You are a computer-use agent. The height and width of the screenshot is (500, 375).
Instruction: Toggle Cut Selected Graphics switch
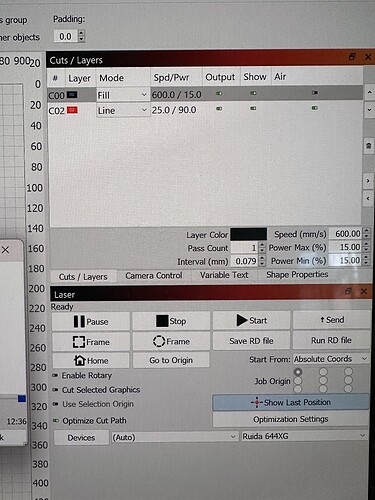(x=55, y=390)
